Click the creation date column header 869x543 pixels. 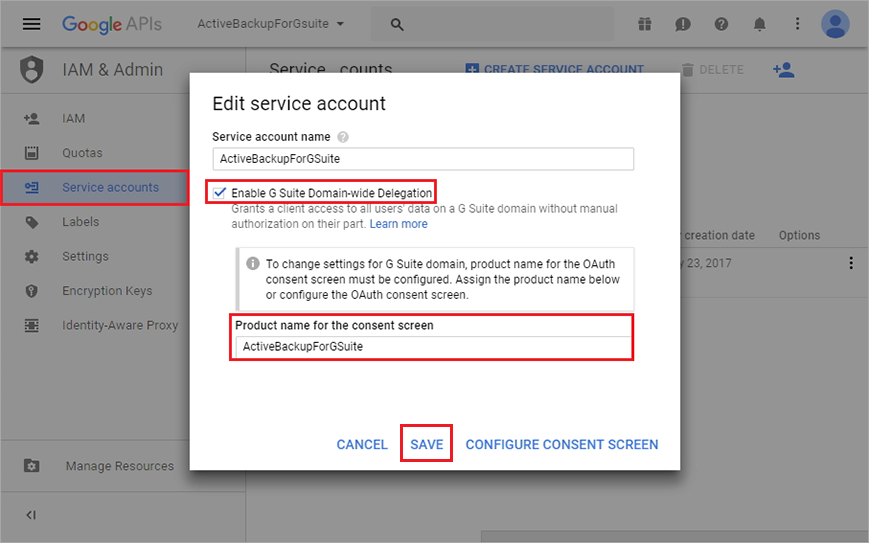tap(719, 235)
